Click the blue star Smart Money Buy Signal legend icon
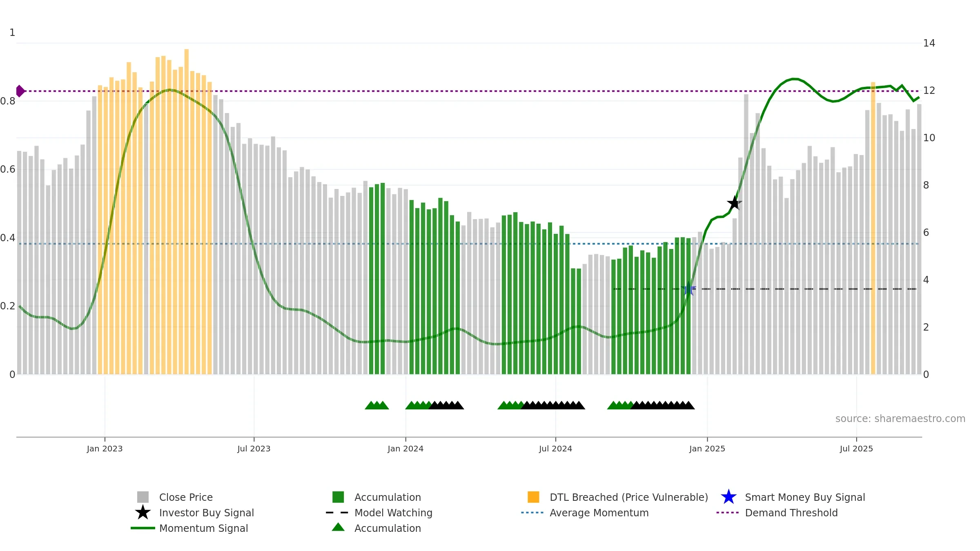 (729, 497)
